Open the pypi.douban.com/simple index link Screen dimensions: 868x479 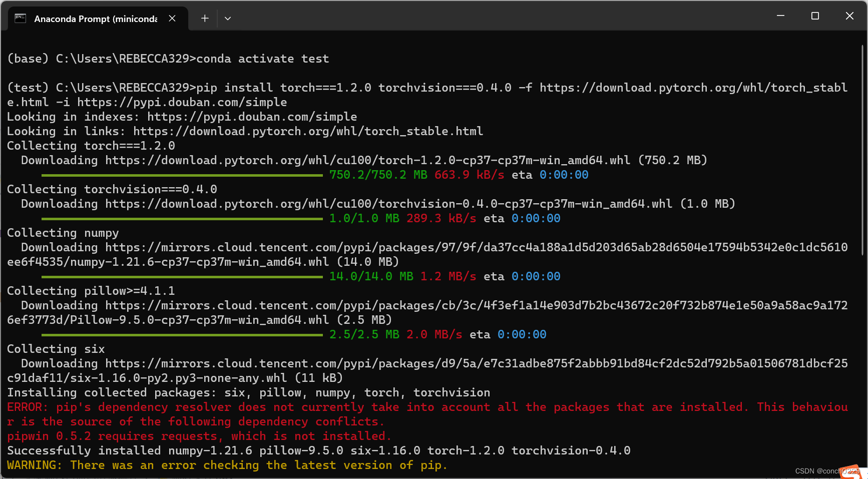251,117
